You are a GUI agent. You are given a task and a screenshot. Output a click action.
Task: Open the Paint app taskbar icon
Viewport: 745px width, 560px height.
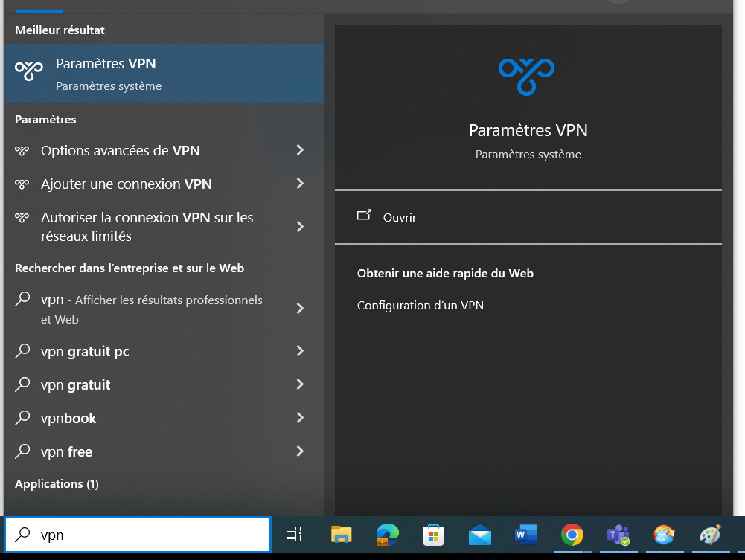tap(710, 534)
